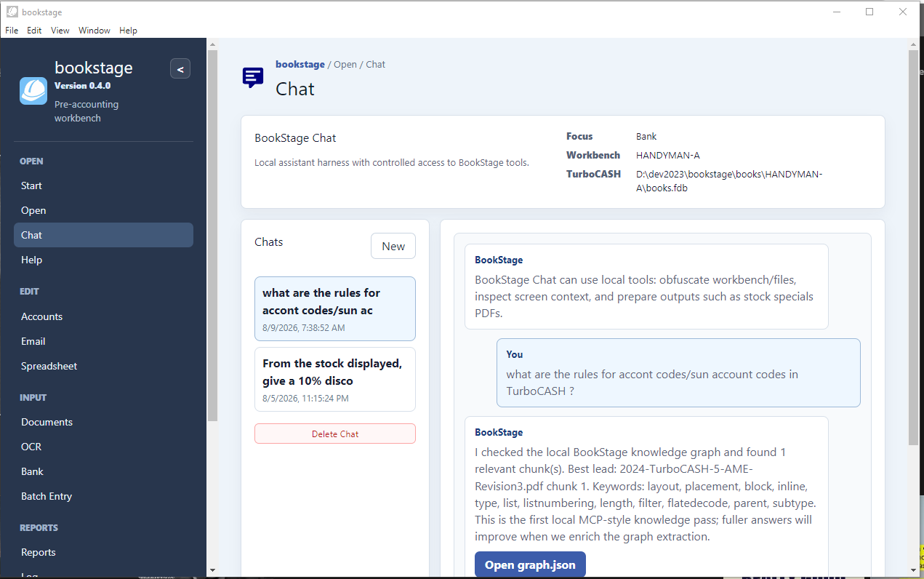
Task: Start a New chat
Action: (x=393, y=246)
